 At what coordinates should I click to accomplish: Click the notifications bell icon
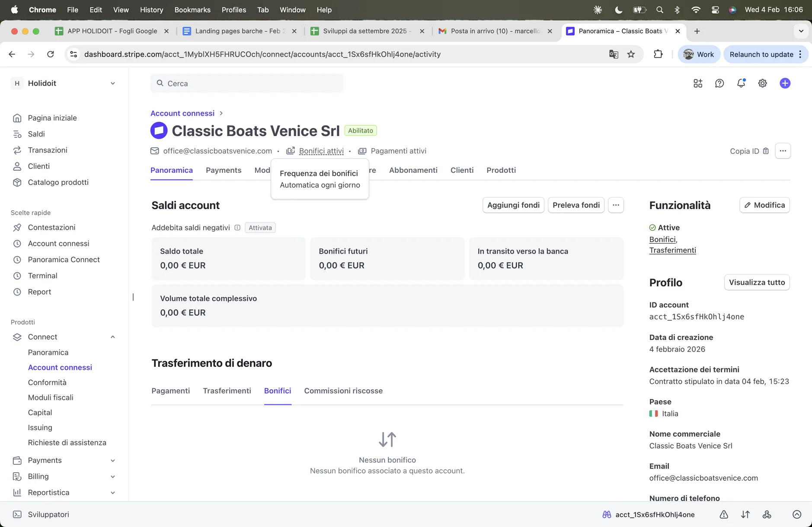point(741,83)
